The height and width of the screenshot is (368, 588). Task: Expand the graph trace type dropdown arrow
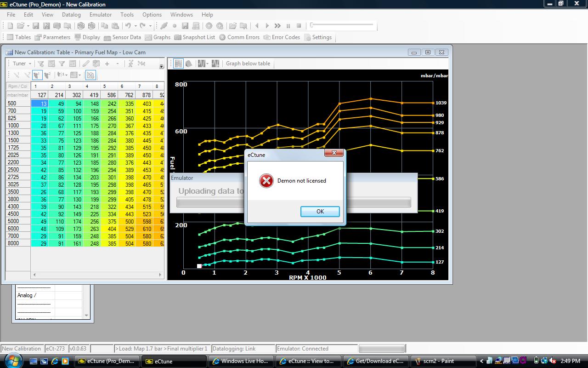[208, 63]
